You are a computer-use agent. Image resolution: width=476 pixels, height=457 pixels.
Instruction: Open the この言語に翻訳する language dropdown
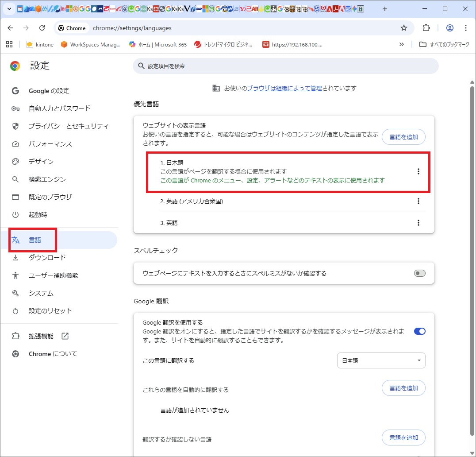(381, 360)
